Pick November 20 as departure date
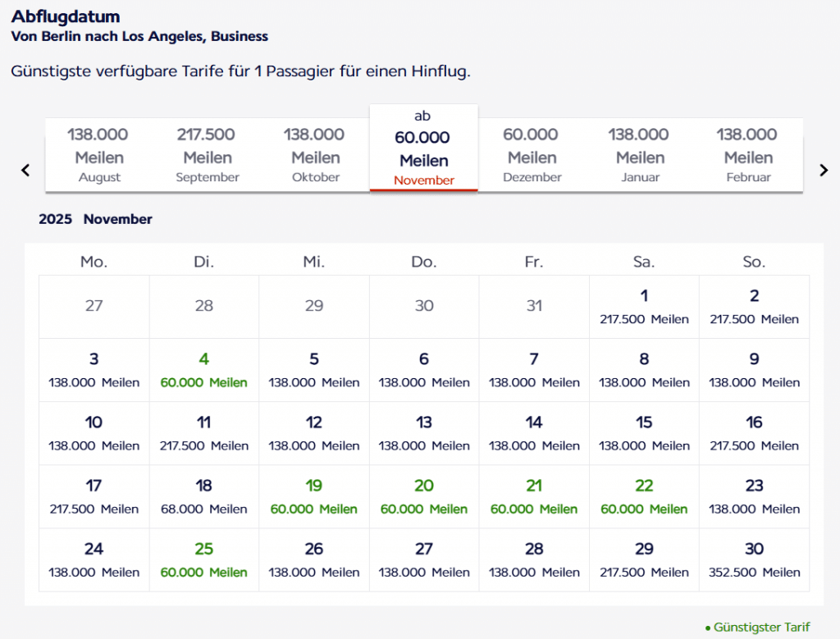Viewport: 840px width, 639px height. (424, 496)
